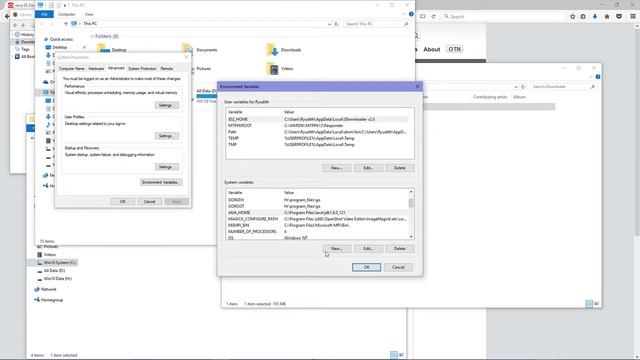Select the MSMPI_BIN system variable row

[317, 225]
